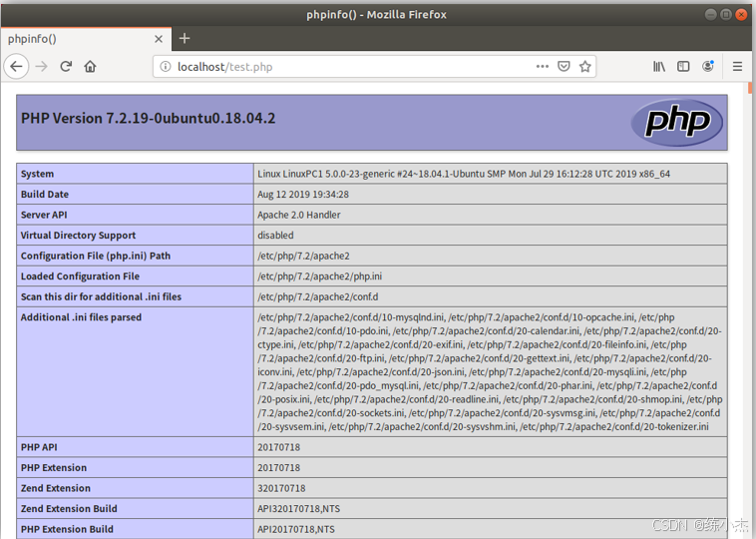Click the Aug 12 2019 19:34:28 value
The height and width of the screenshot is (539, 756).
coord(303,194)
